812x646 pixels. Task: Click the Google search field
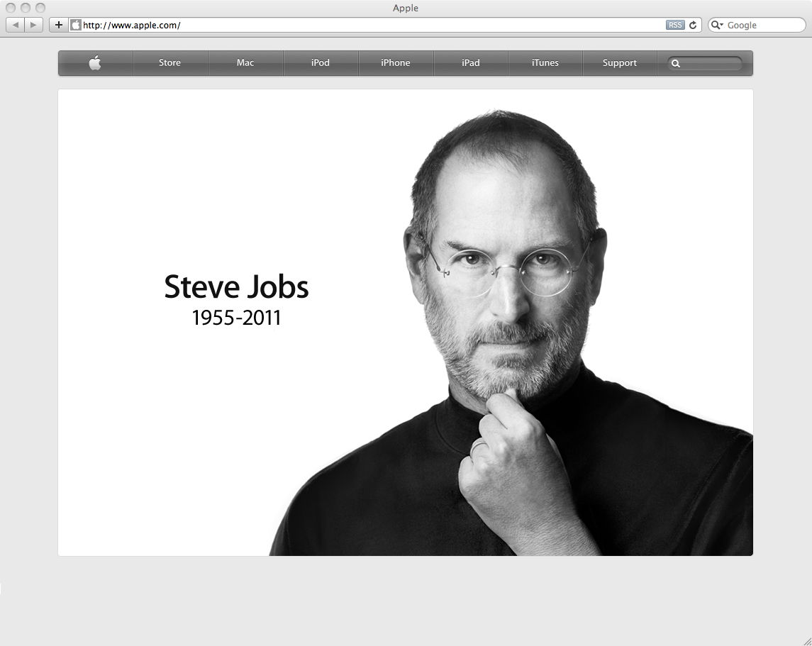tap(757, 25)
